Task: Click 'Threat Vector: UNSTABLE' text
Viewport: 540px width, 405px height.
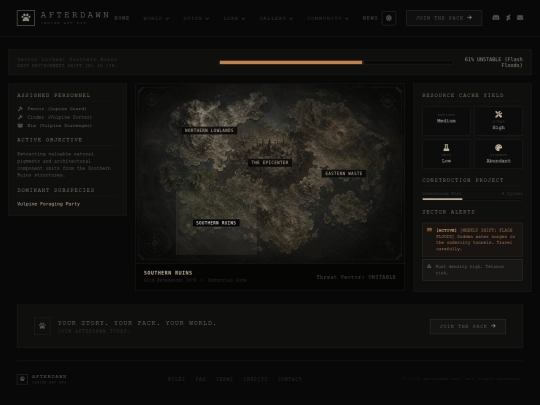Action: click(x=356, y=277)
